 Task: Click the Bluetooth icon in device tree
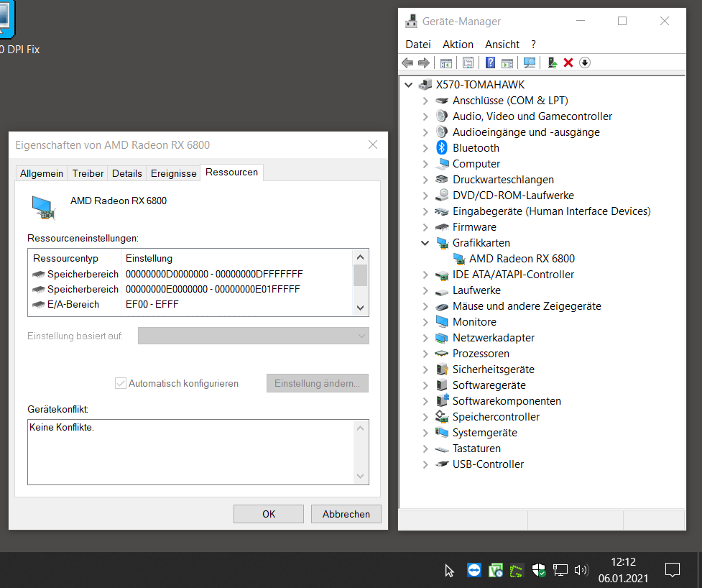(x=442, y=148)
